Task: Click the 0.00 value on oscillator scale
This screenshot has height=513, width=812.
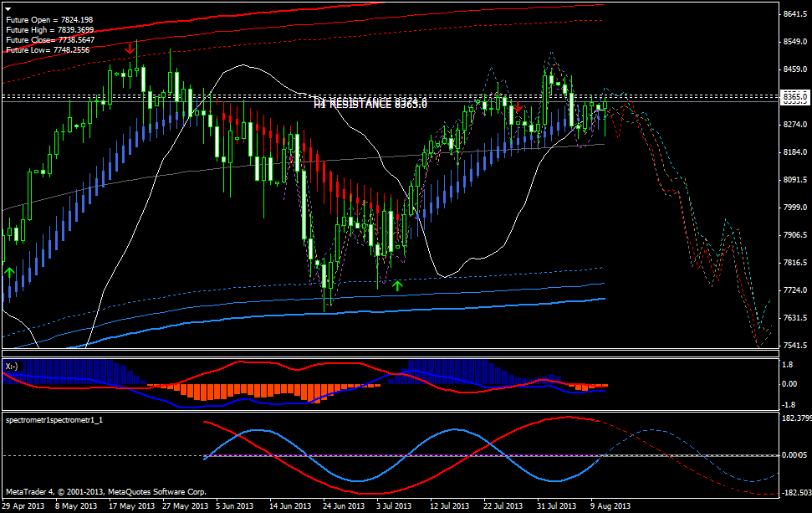Action: [x=789, y=384]
